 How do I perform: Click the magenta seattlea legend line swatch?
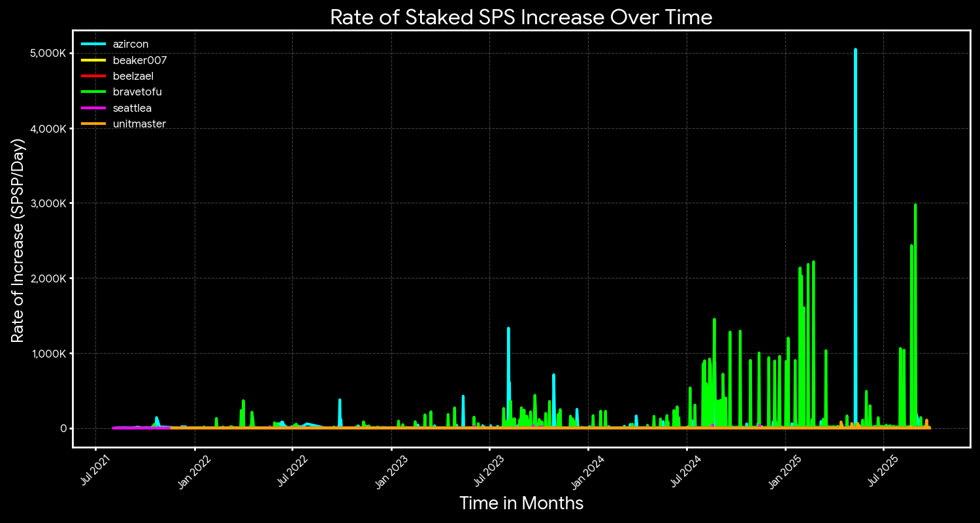[93, 109]
